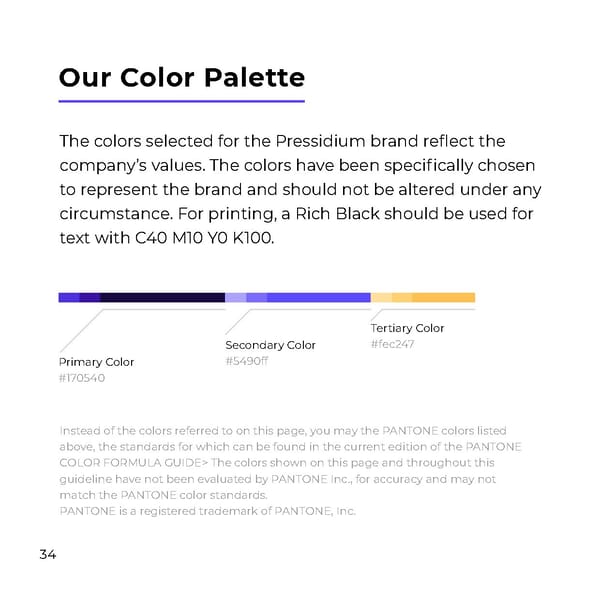Click the #fec247 hex code text

coord(392,344)
